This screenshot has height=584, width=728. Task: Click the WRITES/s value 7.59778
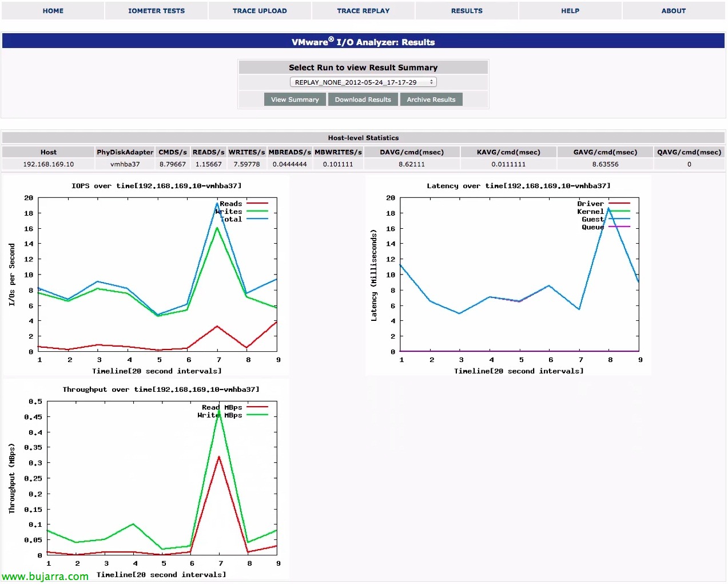[247, 164]
